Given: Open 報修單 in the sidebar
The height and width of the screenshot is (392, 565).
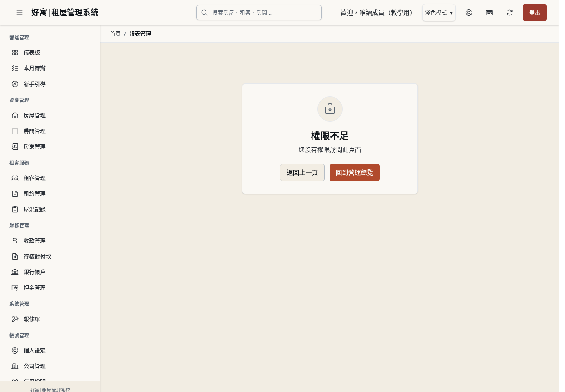Looking at the screenshot, I should pyautogui.click(x=50, y=319).
